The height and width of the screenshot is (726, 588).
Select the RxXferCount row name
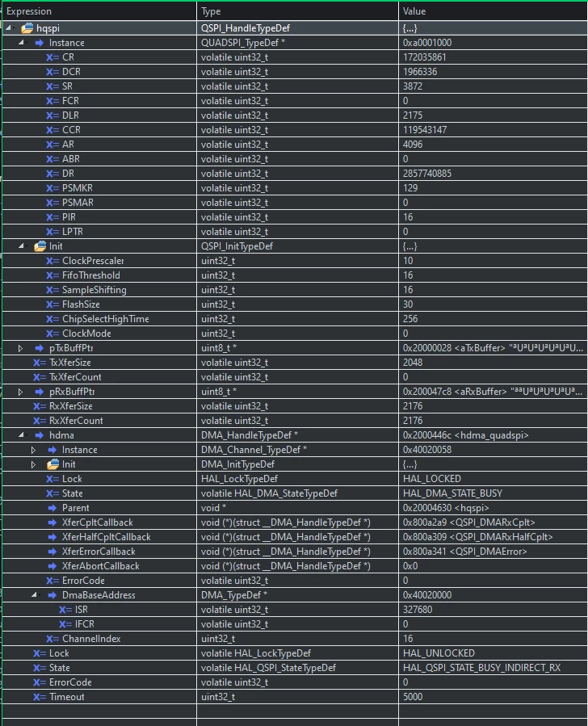click(76, 421)
